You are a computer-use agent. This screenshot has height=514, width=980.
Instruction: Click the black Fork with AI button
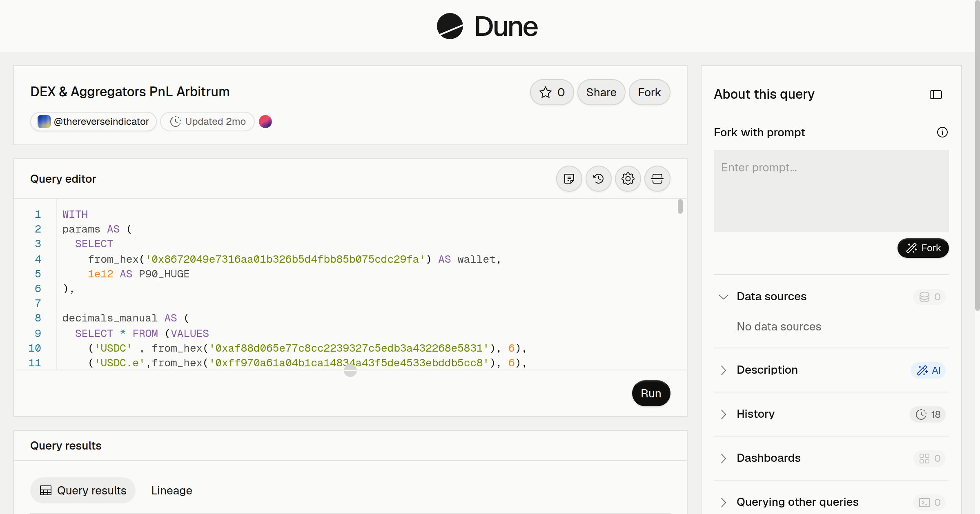pos(923,248)
